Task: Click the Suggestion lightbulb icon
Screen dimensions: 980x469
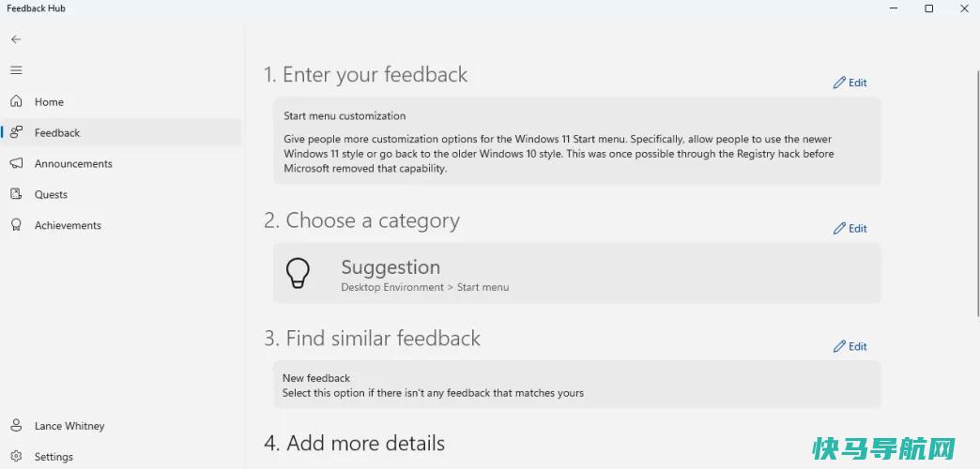Action: pos(299,274)
